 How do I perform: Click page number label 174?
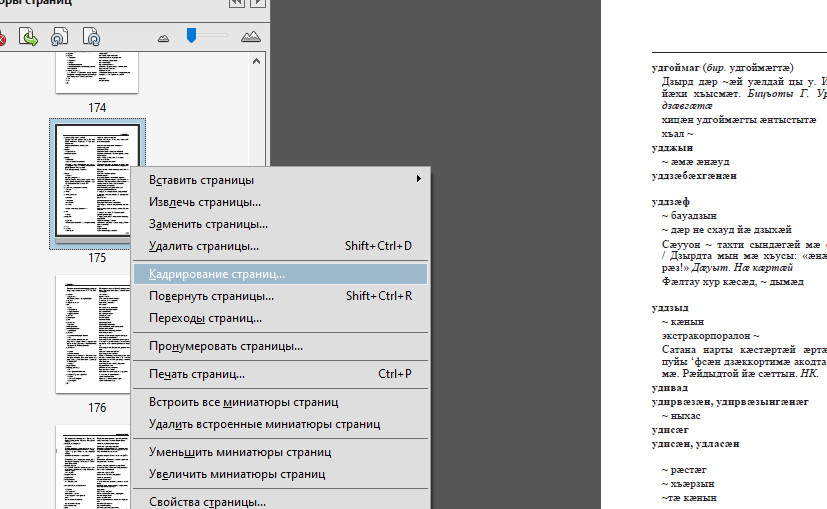coord(97,108)
